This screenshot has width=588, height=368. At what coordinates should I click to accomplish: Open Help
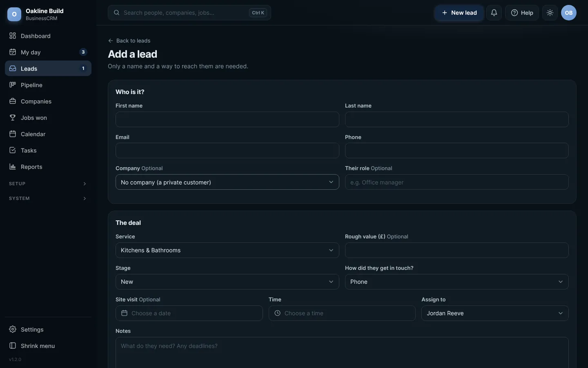pyautogui.click(x=522, y=13)
